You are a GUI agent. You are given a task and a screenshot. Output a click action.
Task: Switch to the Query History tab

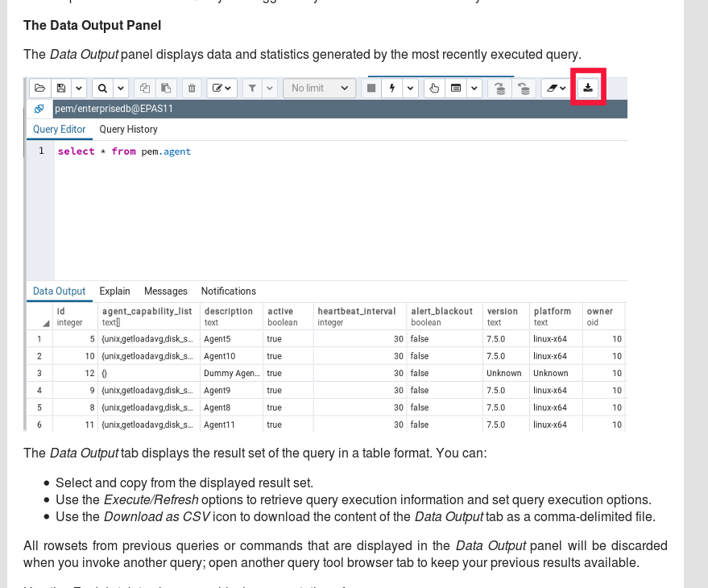(128, 129)
